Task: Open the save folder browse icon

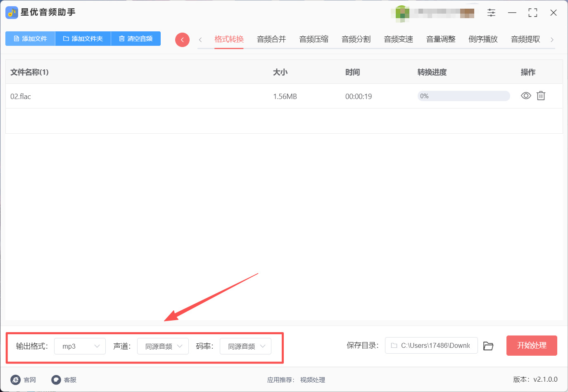Action: click(x=488, y=346)
